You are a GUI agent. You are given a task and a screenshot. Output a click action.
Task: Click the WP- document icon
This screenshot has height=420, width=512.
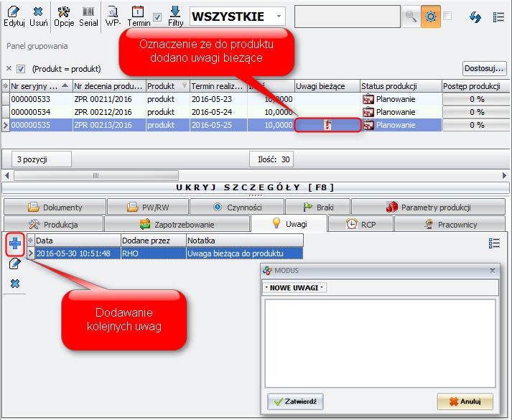point(113,11)
